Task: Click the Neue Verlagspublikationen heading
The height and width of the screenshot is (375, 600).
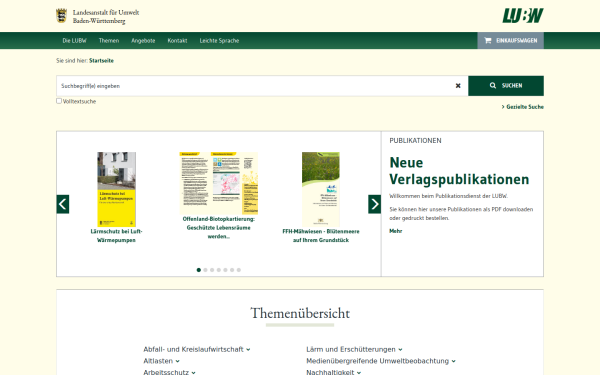Action: 459,171
